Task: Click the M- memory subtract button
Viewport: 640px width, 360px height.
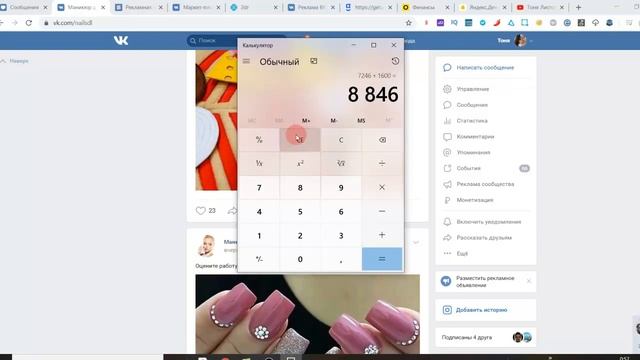Action: click(x=334, y=121)
